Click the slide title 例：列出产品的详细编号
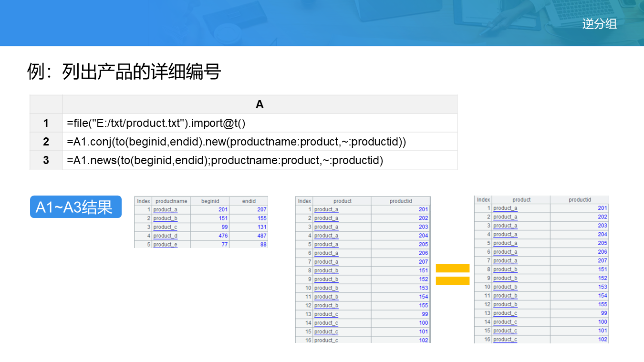644x362 pixels. coord(124,72)
